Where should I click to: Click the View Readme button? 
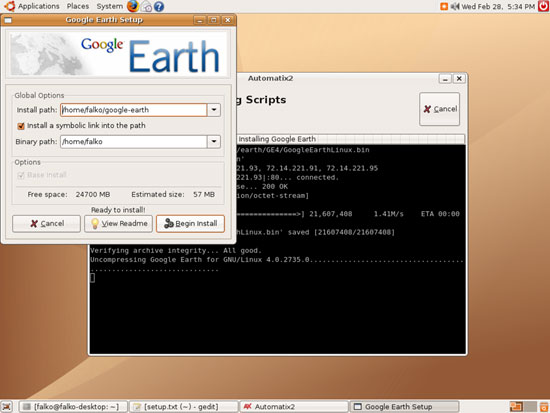[x=119, y=224]
